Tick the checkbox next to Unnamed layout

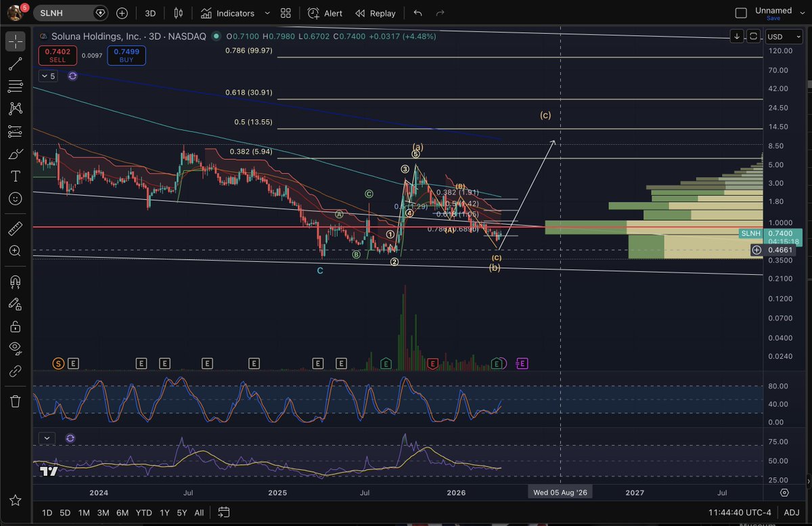pyautogui.click(x=741, y=13)
